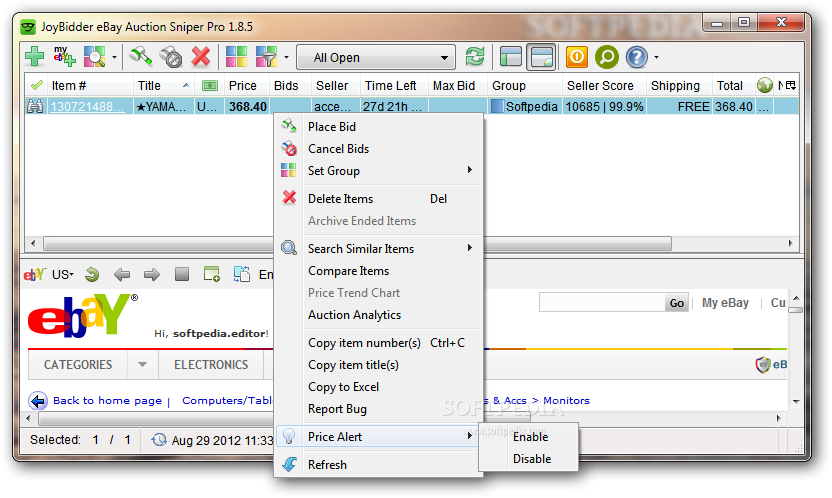Viewport: 832px width, 498px height.
Task: Expand the Set Group submenu
Action: point(378,171)
